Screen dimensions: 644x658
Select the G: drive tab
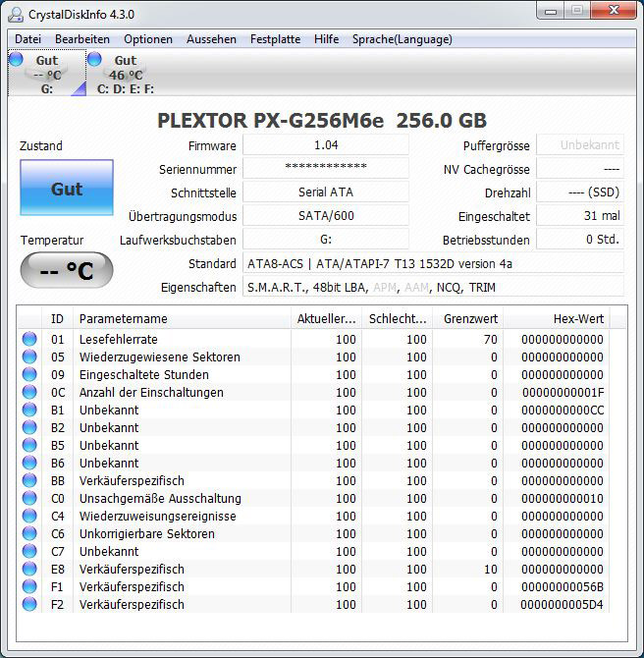click(x=47, y=74)
